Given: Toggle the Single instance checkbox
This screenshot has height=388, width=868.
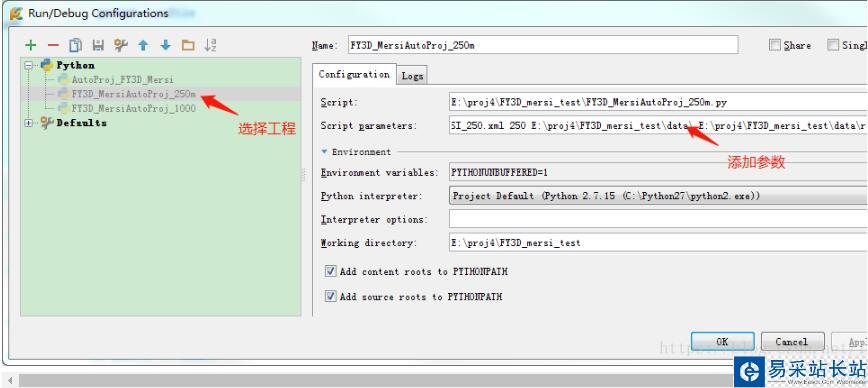Looking at the screenshot, I should [x=833, y=45].
